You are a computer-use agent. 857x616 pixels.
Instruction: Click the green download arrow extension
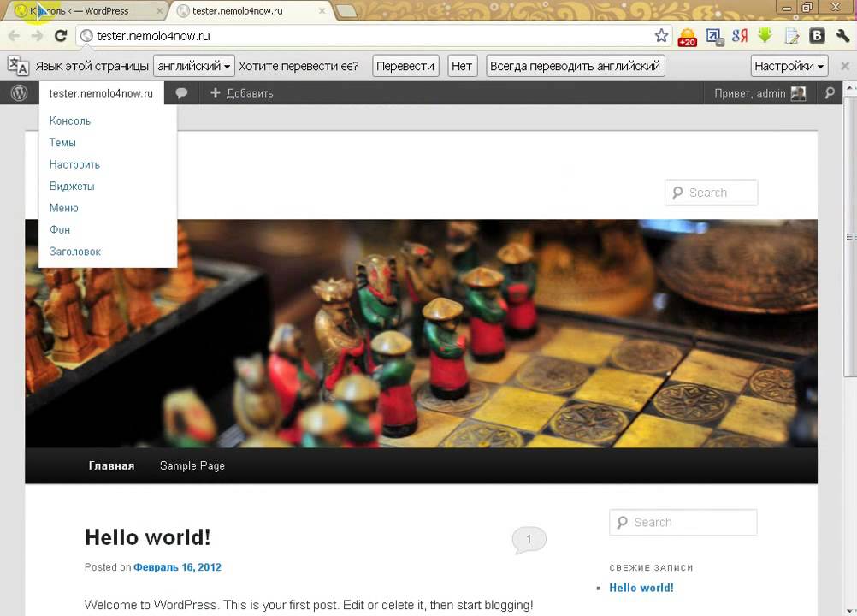click(x=765, y=36)
